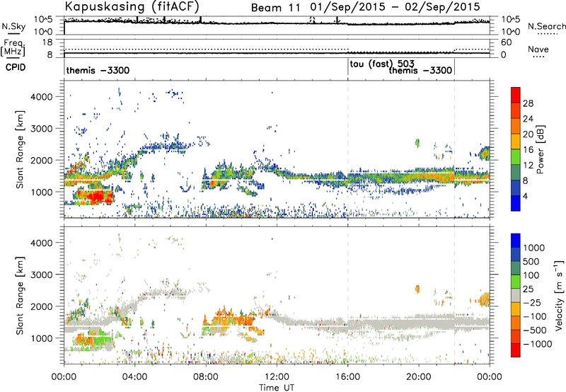Select the Slant Range [km] label of velocity panel
The image size is (566, 392).
point(20,296)
